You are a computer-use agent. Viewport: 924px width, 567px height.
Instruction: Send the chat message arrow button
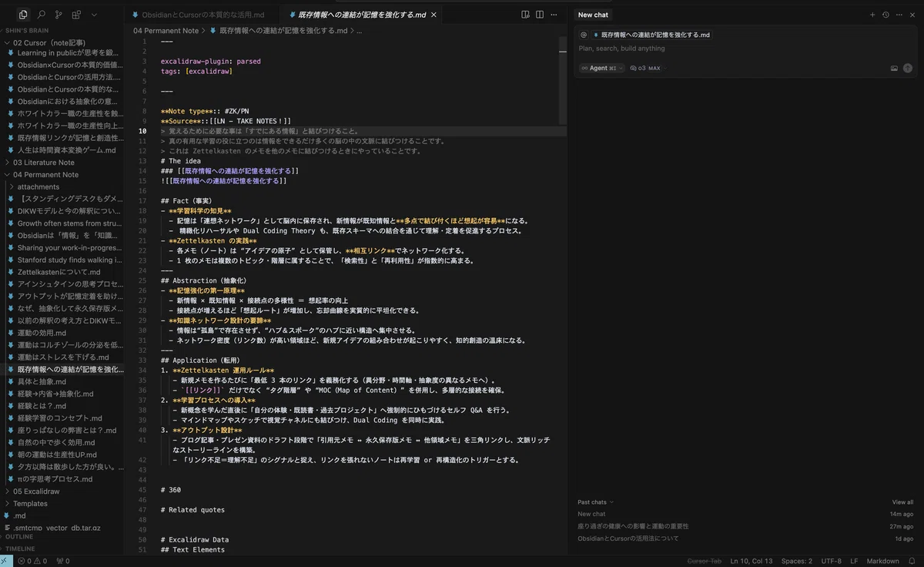[908, 68]
